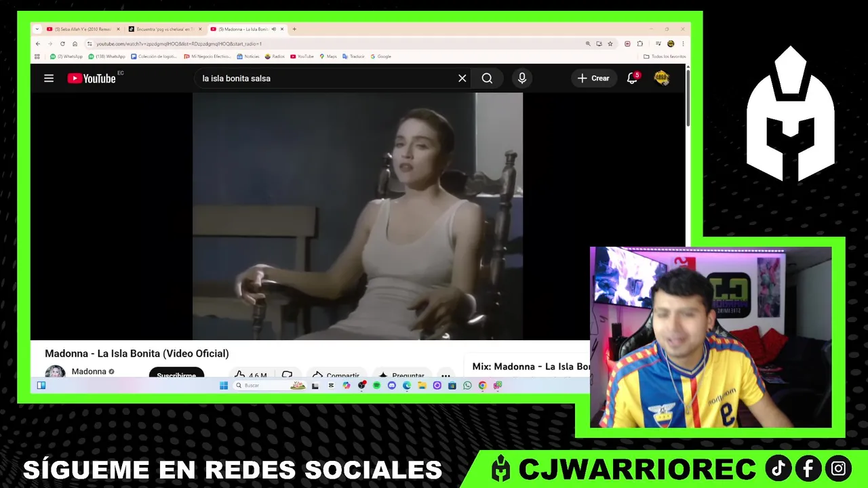Switch to the psg vs chelsea TikTok tab
Viewport: 868px width, 488px height.
pyautogui.click(x=165, y=29)
